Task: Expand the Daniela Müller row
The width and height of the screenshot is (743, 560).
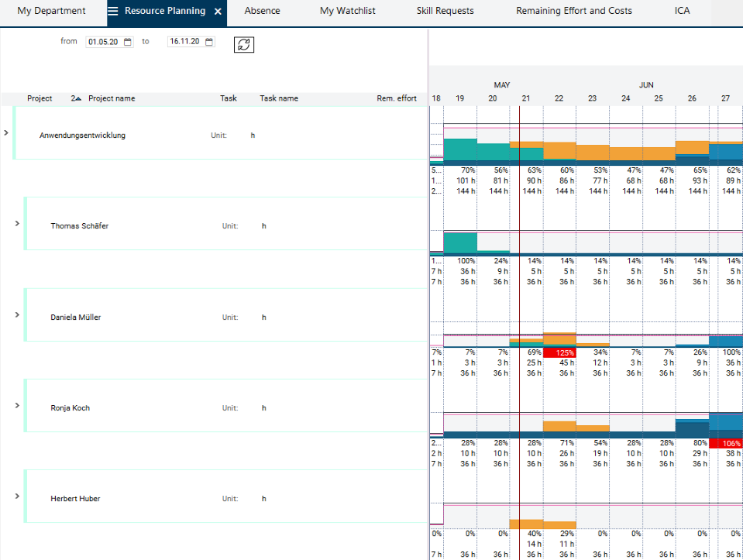Action: point(17,314)
